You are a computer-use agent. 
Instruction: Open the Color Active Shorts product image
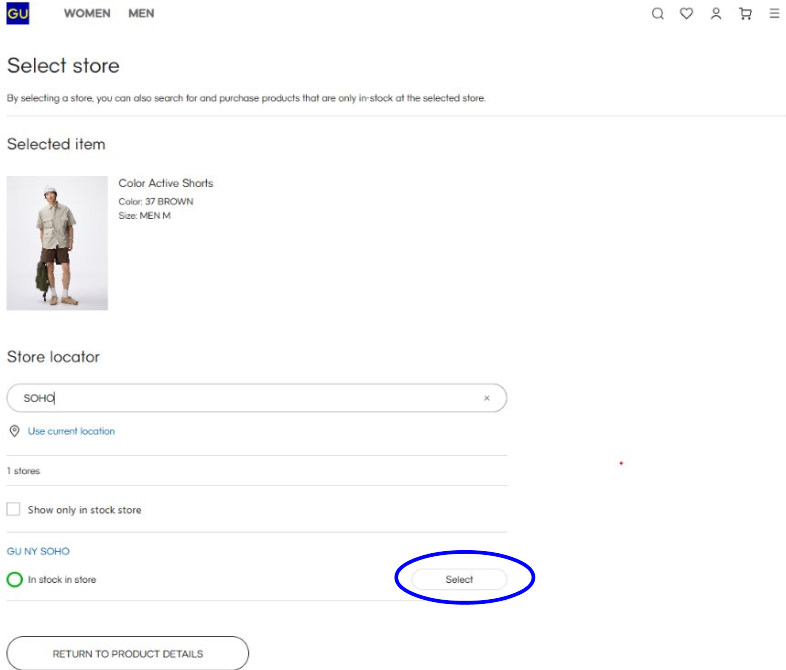[57, 243]
